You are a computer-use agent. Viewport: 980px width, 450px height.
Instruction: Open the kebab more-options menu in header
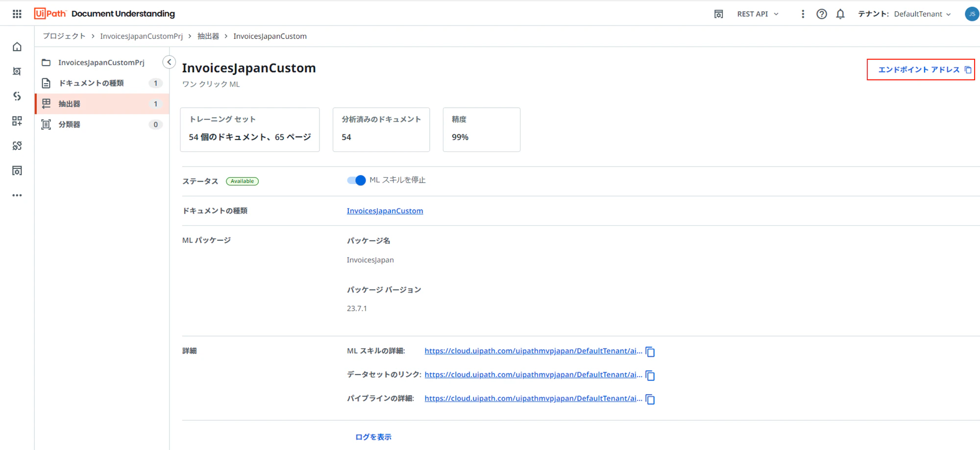click(x=803, y=14)
